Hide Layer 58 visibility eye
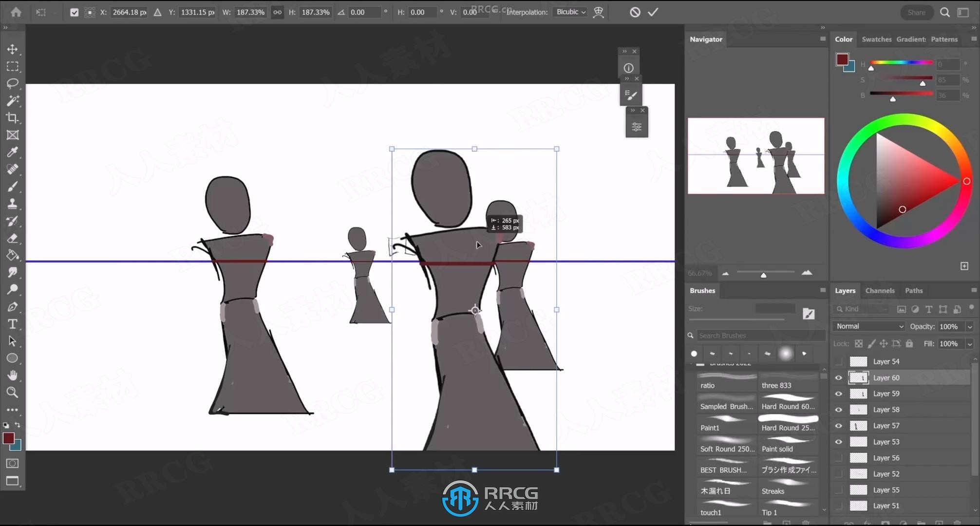980x526 pixels. point(838,410)
